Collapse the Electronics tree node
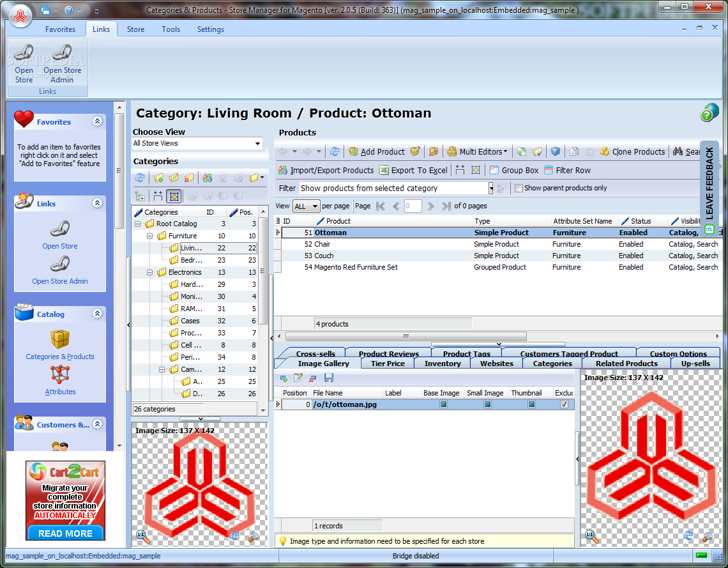The width and height of the screenshot is (728, 568). pos(150,272)
